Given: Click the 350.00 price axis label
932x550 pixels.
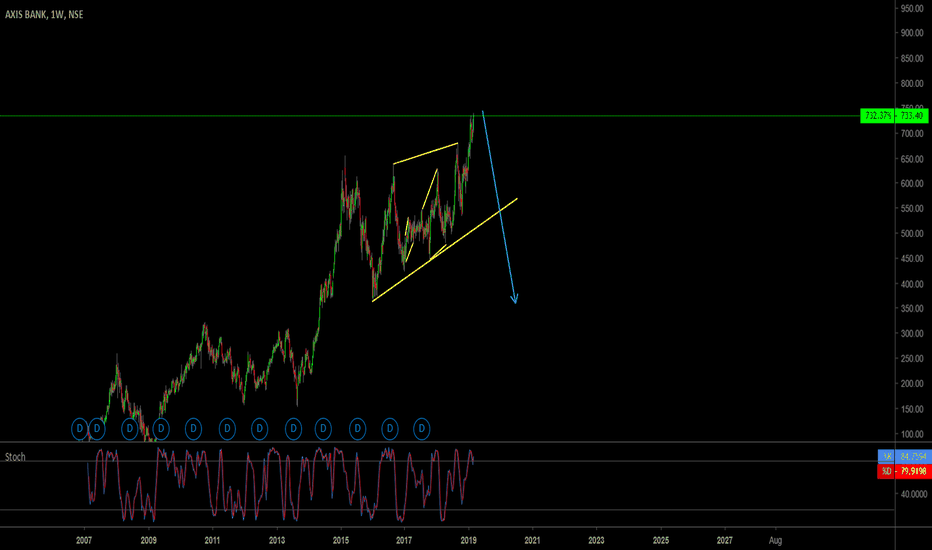Looking at the screenshot, I should 912,309.
